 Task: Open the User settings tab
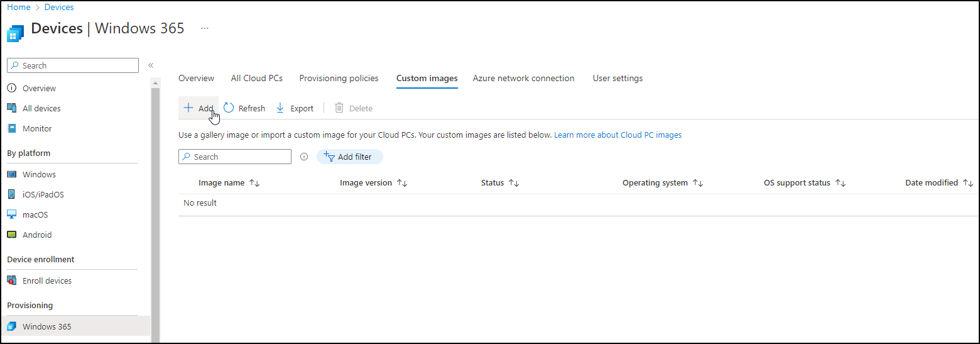click(x=618, y=79)
